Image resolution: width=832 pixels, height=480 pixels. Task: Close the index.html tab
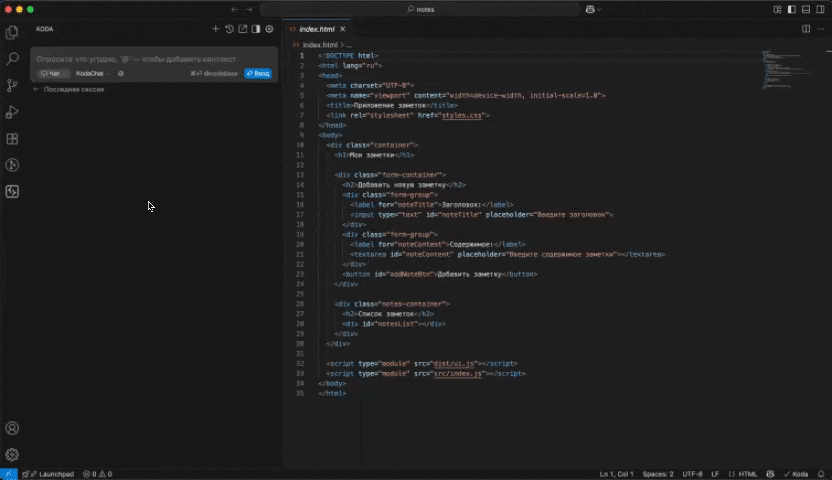[343, 29]
